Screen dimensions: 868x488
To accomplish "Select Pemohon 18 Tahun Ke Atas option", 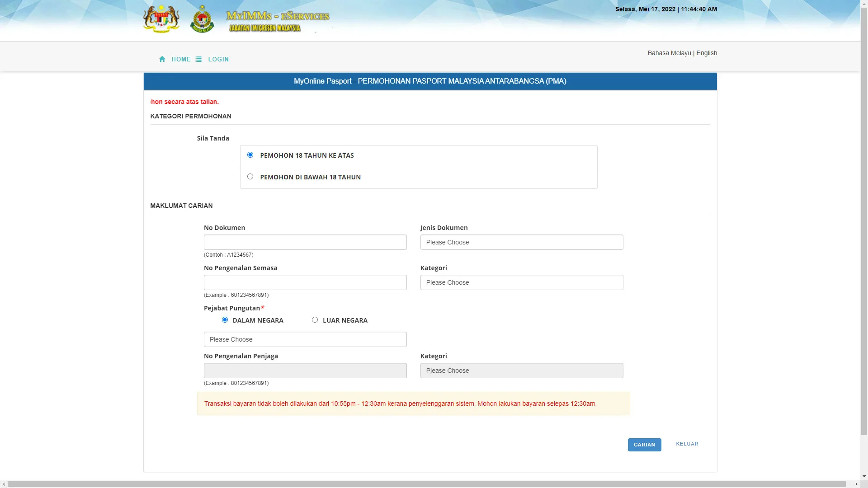I will point(250,155).
